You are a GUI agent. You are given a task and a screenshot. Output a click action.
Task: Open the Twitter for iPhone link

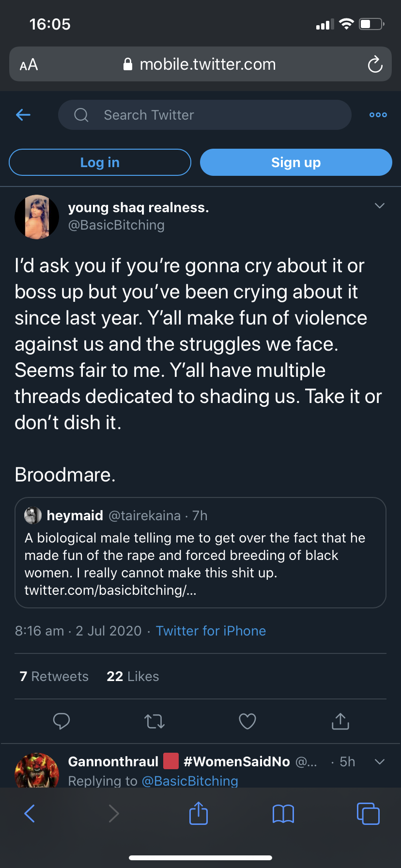pos(211,631)
